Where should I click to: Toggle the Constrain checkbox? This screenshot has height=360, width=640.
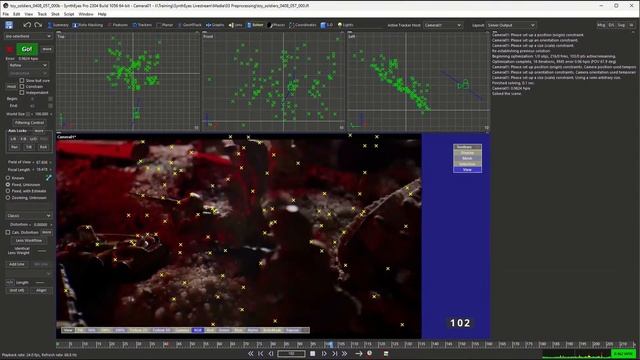22,87
